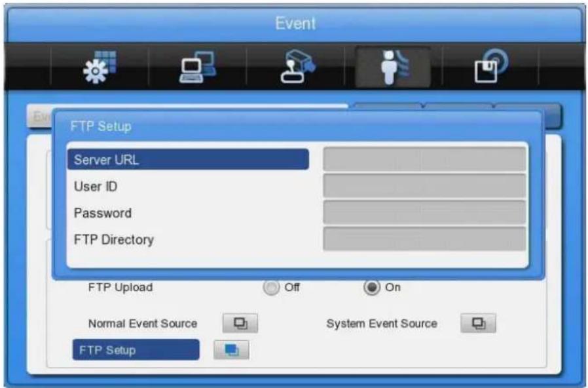The height and width of the screenshot is (388, 588).
Task: Click the Event window title
Action: point(295,23)
